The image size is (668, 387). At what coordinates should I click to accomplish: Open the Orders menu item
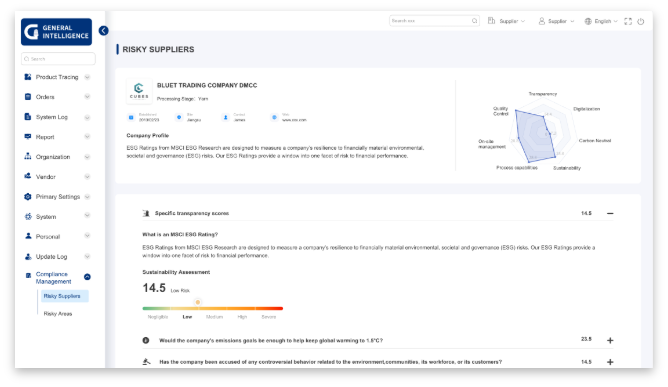coord(57,97)
